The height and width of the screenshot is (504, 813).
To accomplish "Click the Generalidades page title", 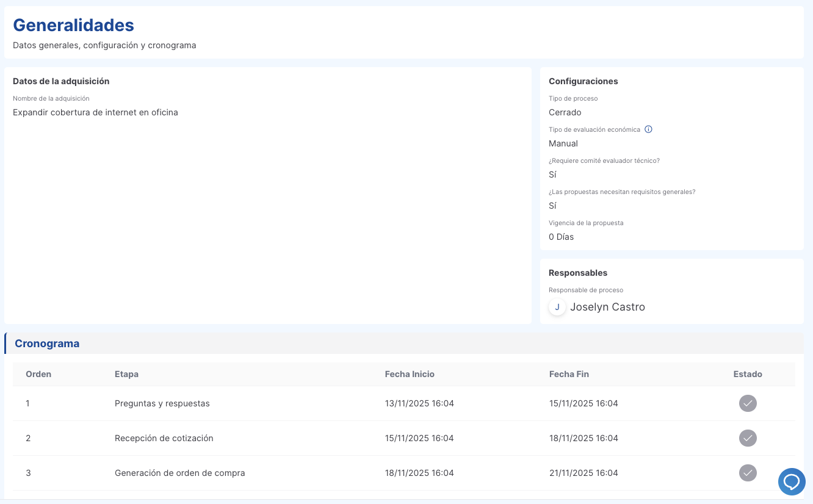I will [73, 25].
